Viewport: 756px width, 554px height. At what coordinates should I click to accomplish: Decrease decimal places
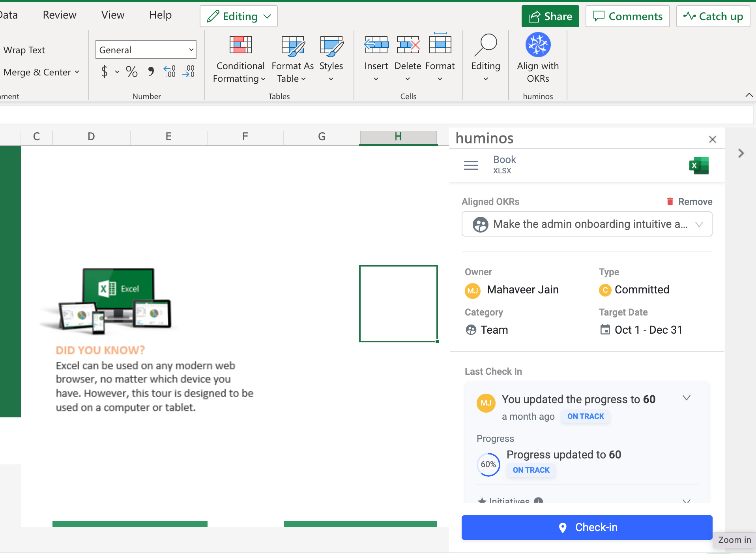point(189,71)
